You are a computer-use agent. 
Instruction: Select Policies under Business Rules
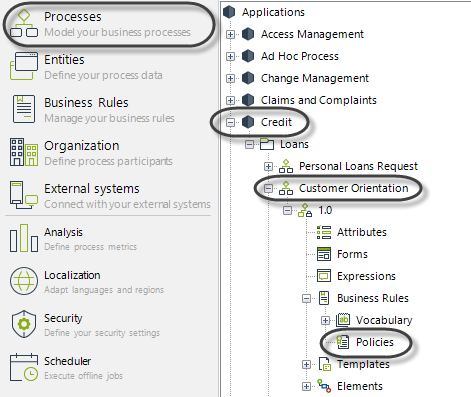pos(375,342)
